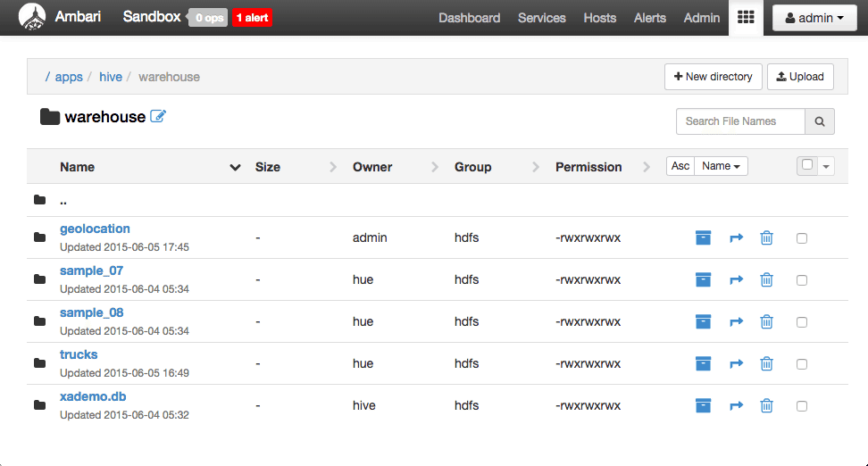Open the views grid icon in navbar
This screenshot has width=868, height=466.
(x=746, y=18)
